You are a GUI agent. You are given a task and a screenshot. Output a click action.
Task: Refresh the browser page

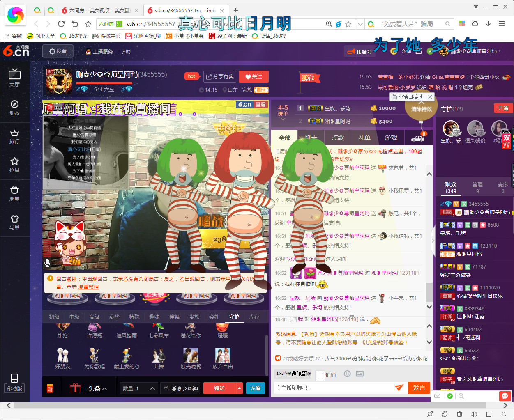click(61, 24)
